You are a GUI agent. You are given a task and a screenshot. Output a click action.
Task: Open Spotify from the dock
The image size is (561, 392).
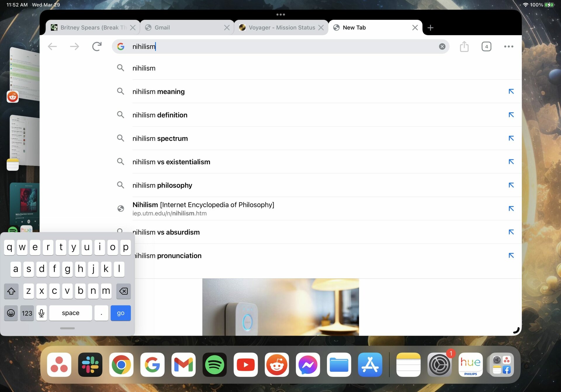tap(214, 365)
